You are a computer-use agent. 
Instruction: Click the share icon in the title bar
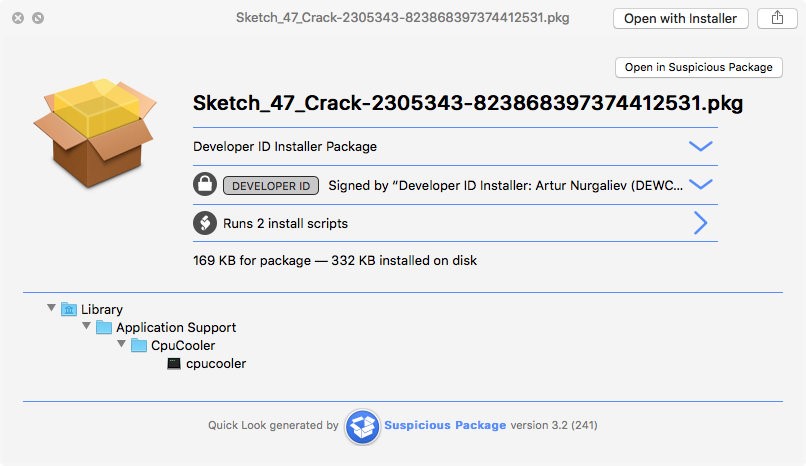(777, 18)
